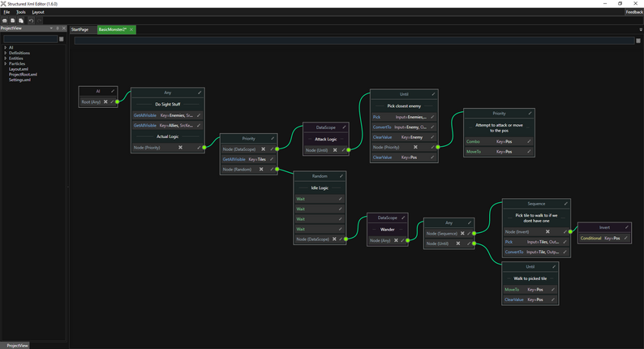Edit the Conditional Key=Pos row pencil
The image size is (644, 349).
pyautogui.click(x=626, y=238)
